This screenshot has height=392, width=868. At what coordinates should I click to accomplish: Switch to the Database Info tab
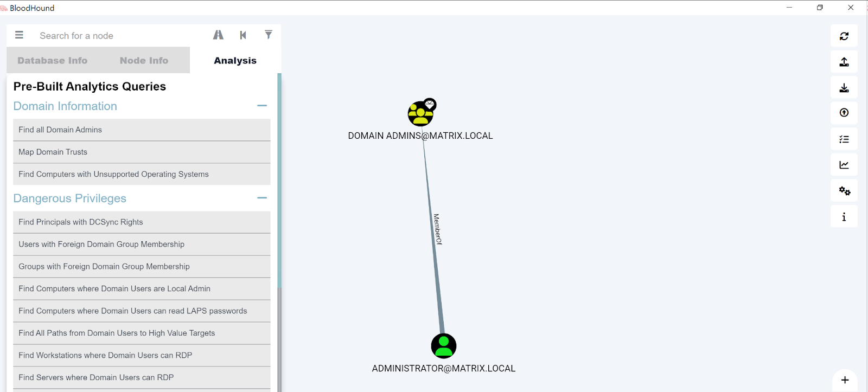(x=52, y=60)
